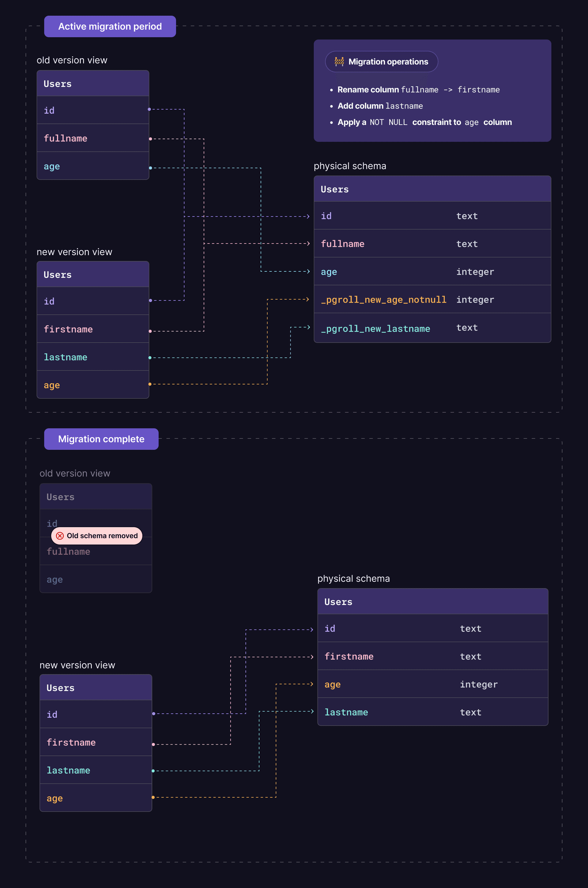Click the Migration operations striped icon

(339, 62)
